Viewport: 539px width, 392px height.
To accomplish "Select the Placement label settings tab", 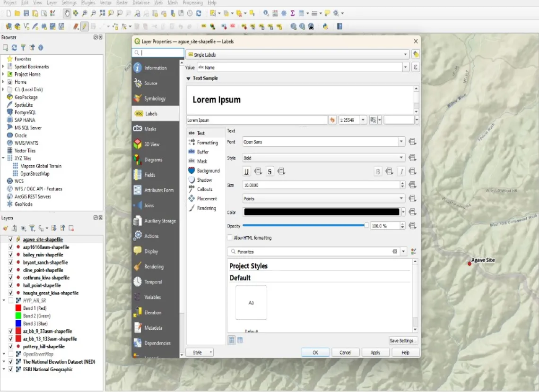I will 207,198.
